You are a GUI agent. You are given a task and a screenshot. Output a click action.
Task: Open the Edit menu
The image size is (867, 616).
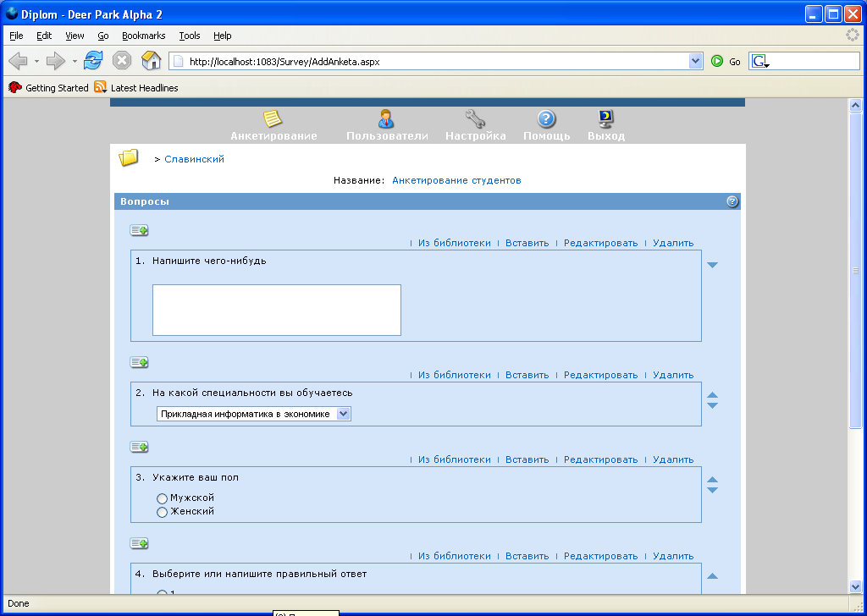coord(44,36)
